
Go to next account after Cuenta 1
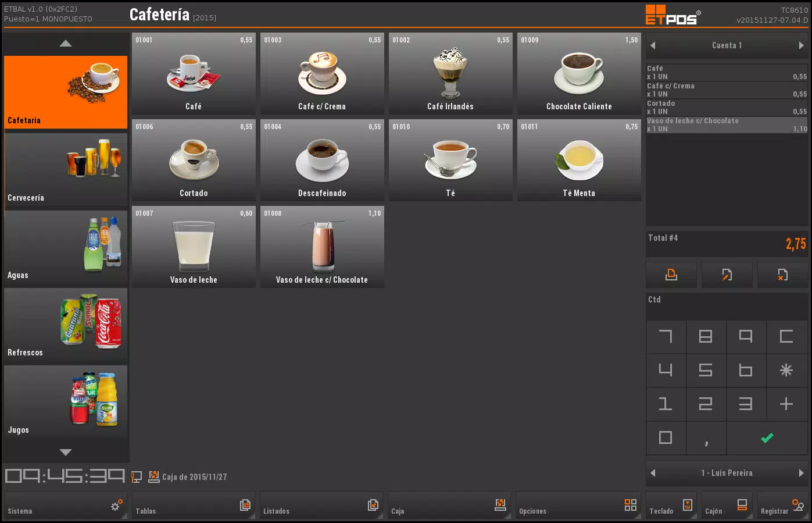(802, 45)
